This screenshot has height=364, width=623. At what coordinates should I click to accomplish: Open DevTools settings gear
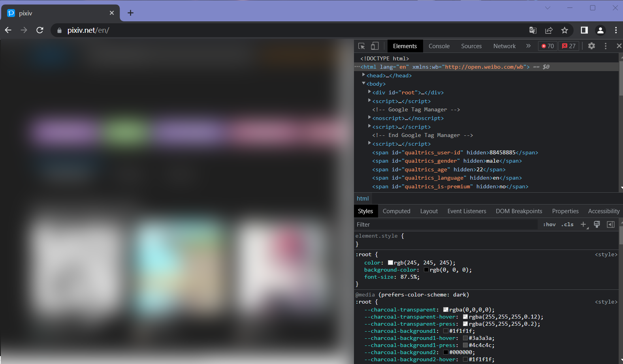(591, 46)
